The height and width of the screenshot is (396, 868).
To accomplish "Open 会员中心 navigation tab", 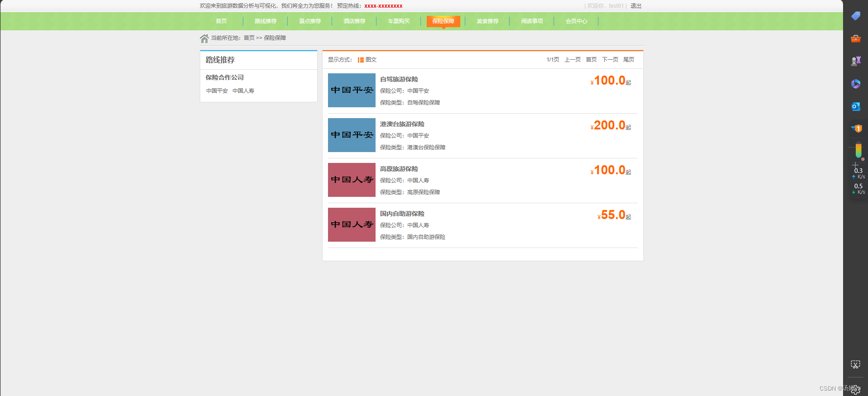I will click(576, 21).
